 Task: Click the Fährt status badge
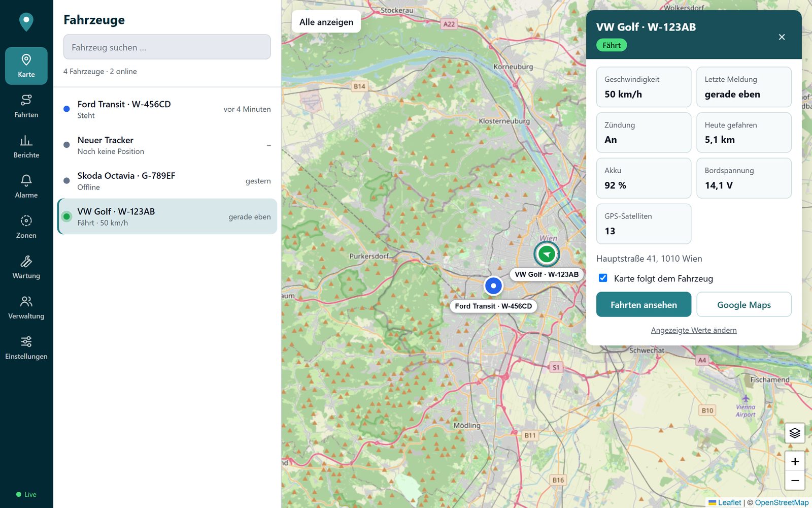click(612, 45)
